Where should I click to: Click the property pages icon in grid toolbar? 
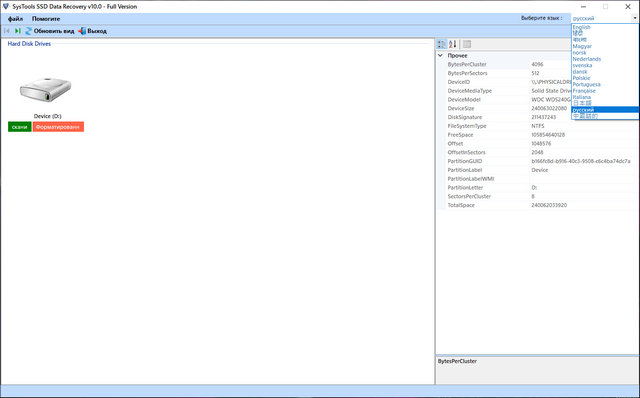[467, 44]
